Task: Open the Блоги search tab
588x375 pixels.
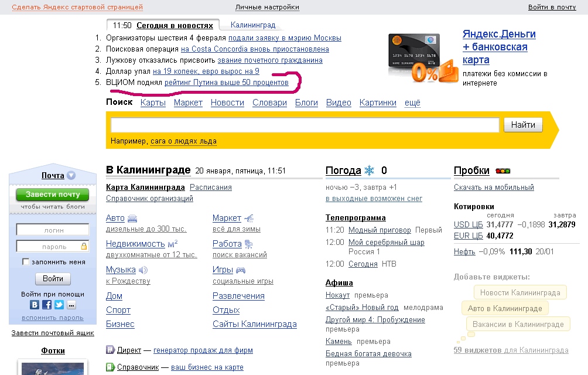Action: [306, 103]
